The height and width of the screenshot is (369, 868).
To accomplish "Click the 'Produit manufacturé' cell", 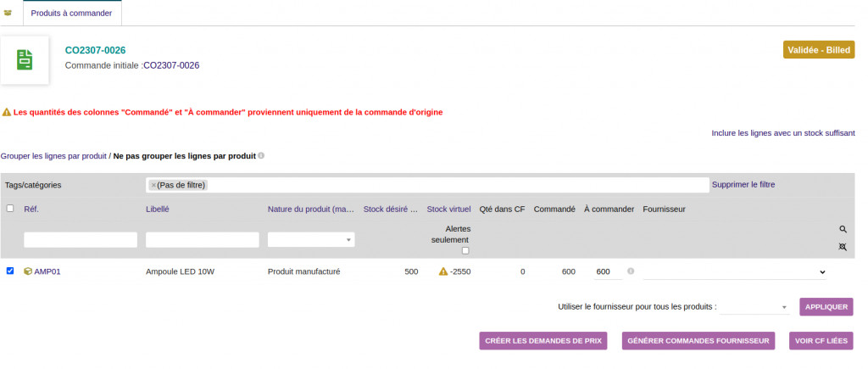I will (x=304, y=271).
